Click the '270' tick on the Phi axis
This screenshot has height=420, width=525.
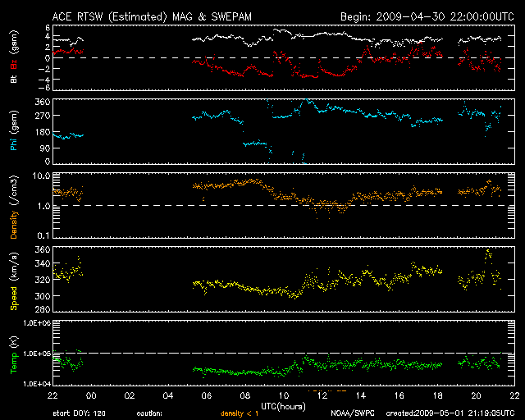(43, 116)
